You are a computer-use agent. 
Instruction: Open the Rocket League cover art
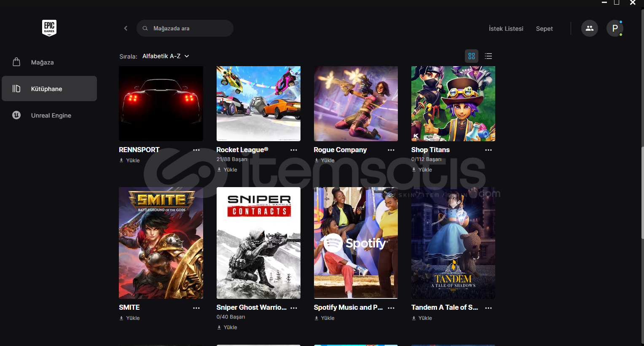pos(258,104)
